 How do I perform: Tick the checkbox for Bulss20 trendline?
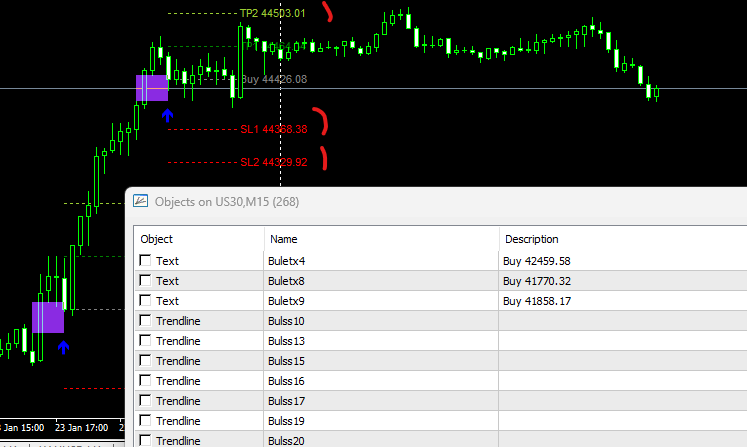pyautogui.click(x=145, y=440)
